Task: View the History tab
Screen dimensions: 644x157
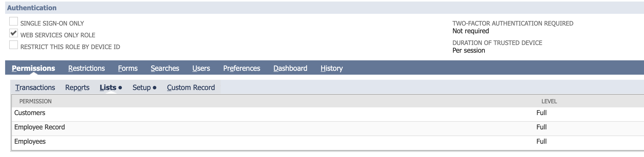Action: (x=331, y=68)
